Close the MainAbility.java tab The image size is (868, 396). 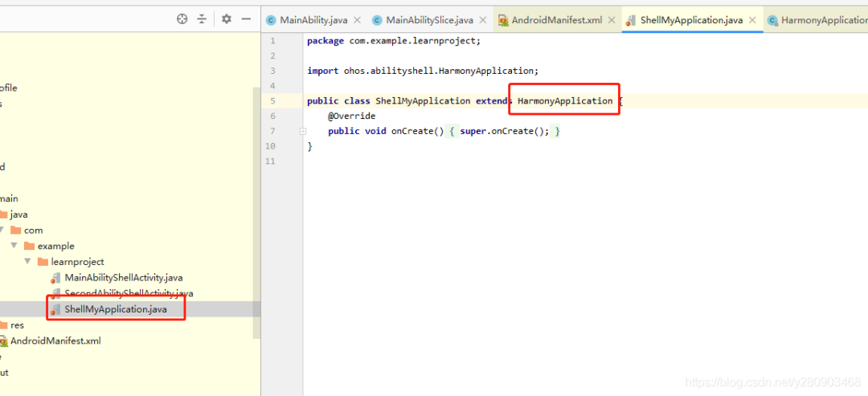357,20
